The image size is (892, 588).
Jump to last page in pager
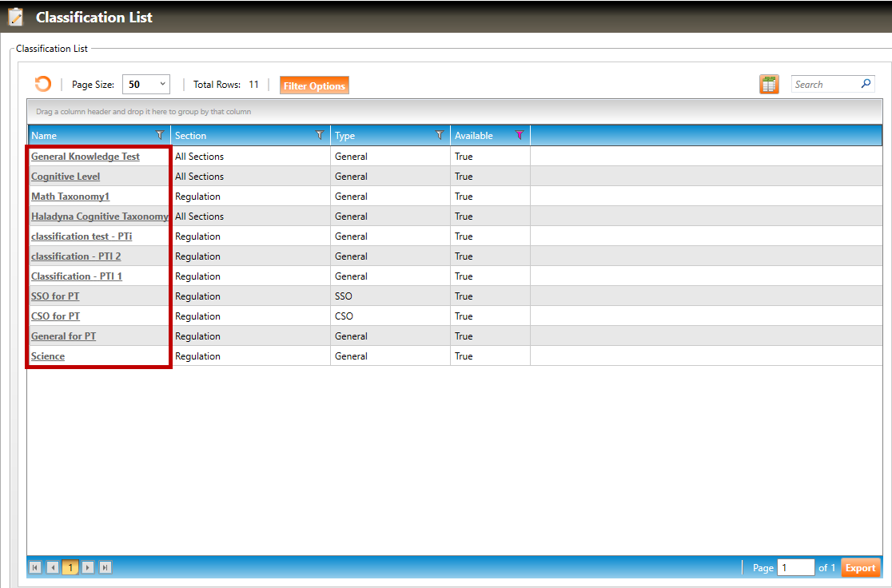[x=106, y=567]
